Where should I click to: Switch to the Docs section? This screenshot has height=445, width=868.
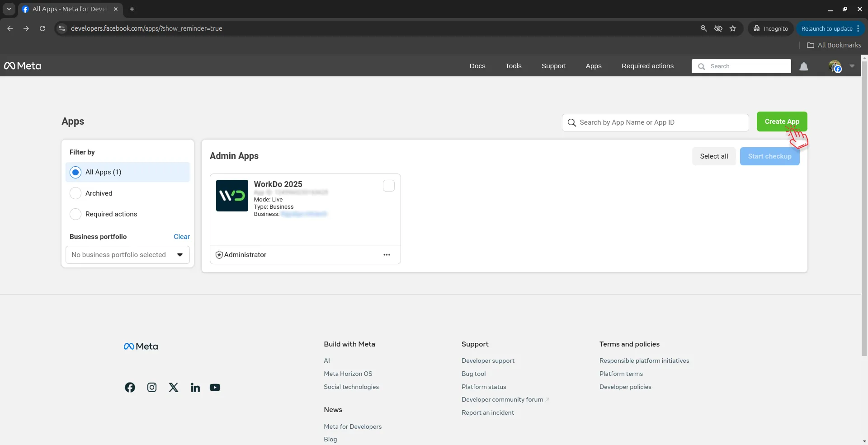click(477, 66)
